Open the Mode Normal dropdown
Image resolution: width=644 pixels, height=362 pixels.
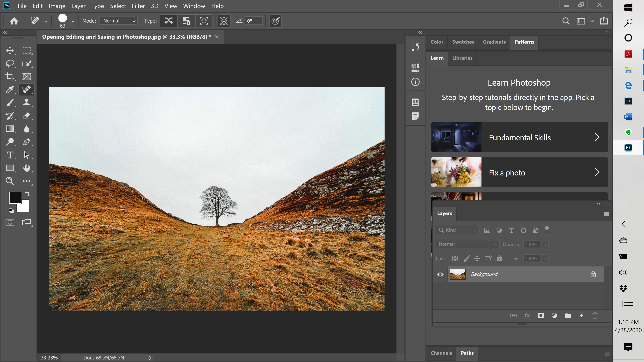pyautogui.click(x=119, y=21)
